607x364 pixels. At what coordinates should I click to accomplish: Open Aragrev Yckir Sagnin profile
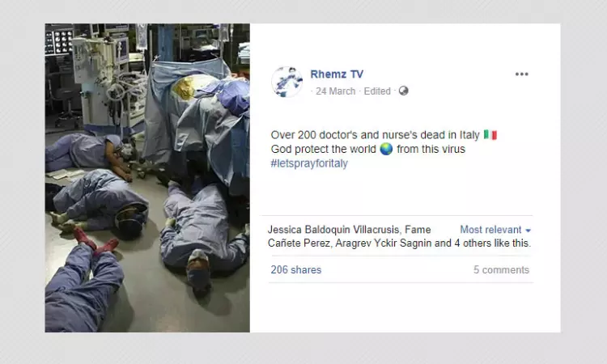pyautogui.click(x=384, y=243)
